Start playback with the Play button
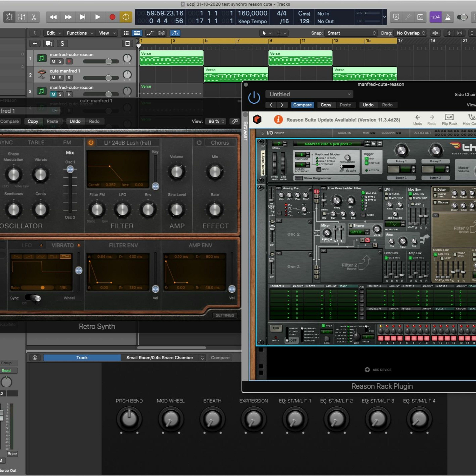Viewport: 476px width, 476px height. (98, 17)
